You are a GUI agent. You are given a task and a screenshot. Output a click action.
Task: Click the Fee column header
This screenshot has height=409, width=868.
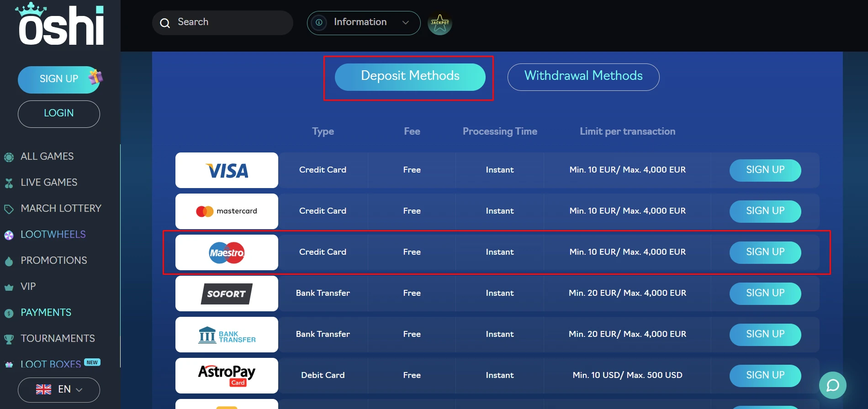click(412, 131)
